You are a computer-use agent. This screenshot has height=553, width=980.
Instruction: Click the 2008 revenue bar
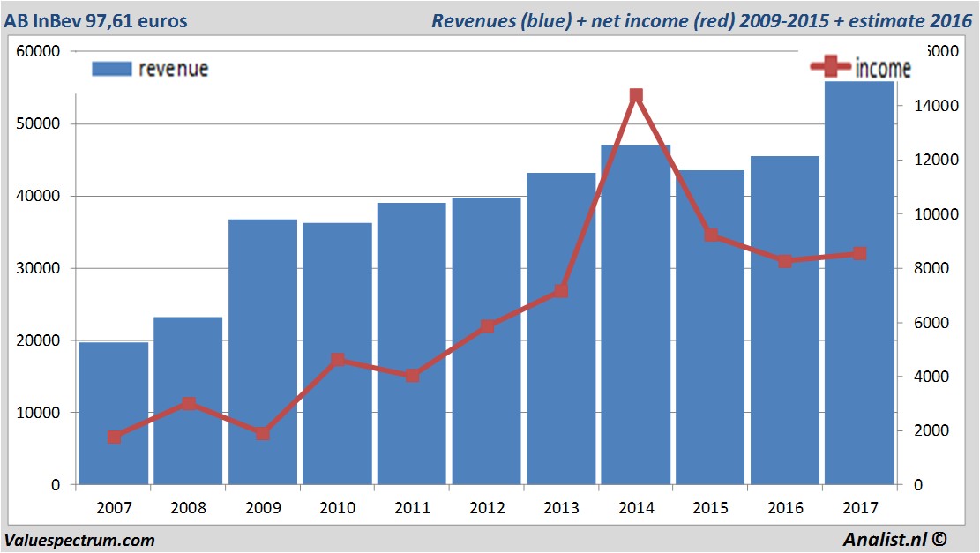(188, 400)
